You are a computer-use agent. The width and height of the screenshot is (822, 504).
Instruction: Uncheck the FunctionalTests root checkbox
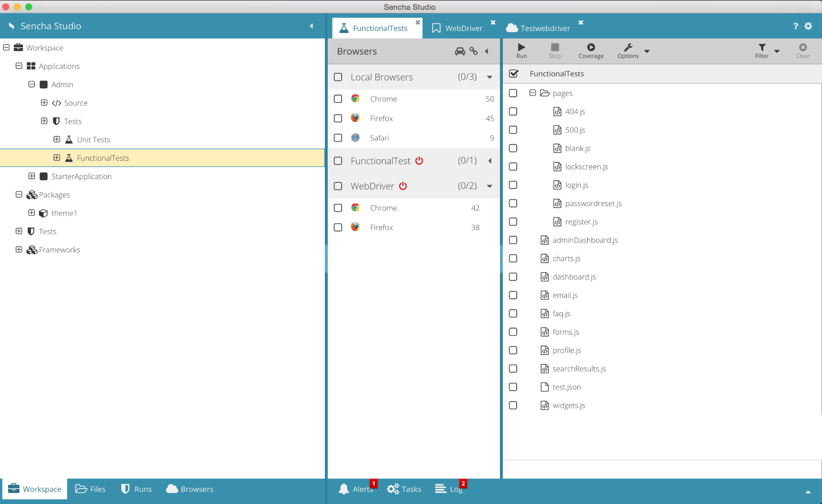(x=514, y=74)
